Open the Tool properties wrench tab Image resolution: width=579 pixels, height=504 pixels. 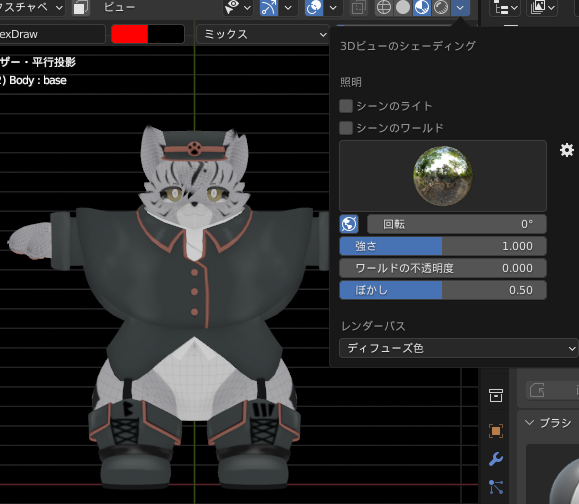[496, 459]
